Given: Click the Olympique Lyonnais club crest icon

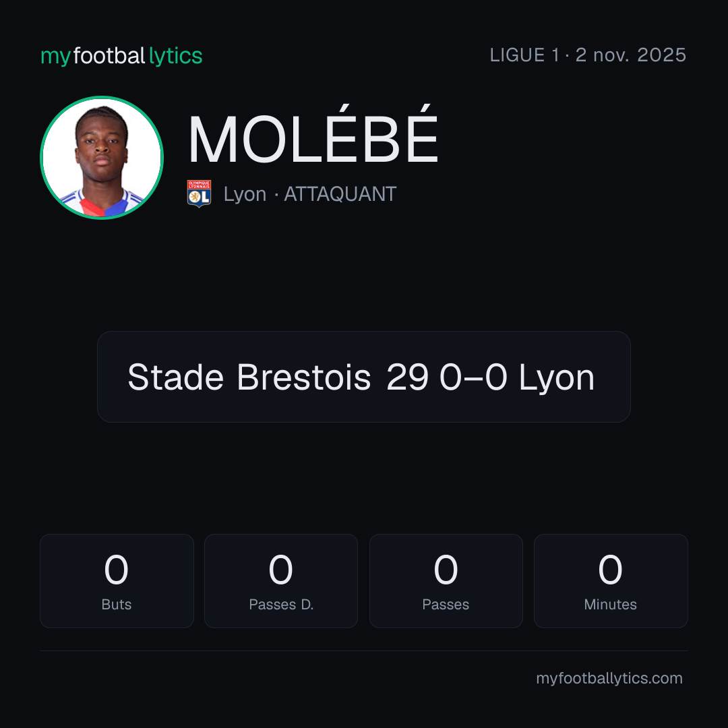Looking at the screenshot, I should 199,193.
